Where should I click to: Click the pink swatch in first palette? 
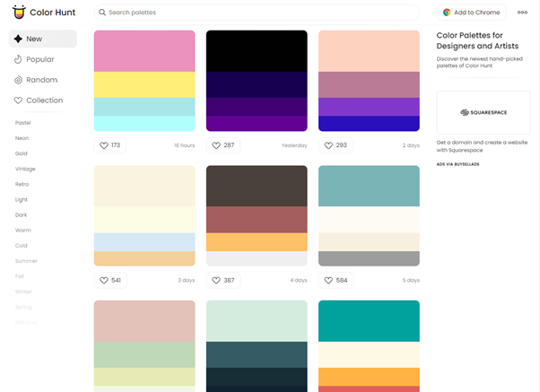144,51
